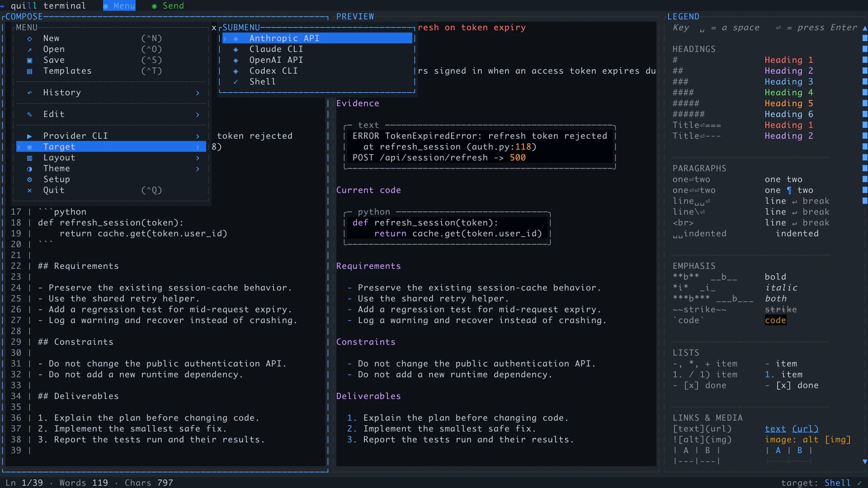Click the status bar target checkmark
The height and width of the screenshot is (488, 868).
click(x=859, y=483)
